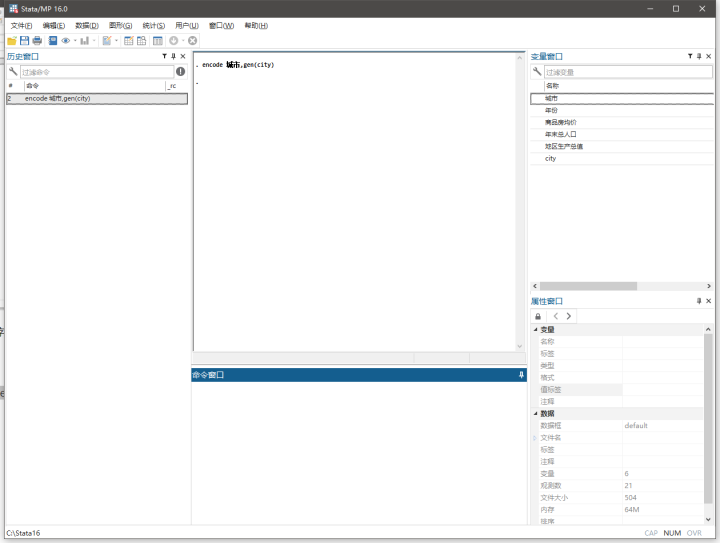Select variable 城市 in variables list
The height and width of the screenshot is (543, 720).
coord(622,98)
